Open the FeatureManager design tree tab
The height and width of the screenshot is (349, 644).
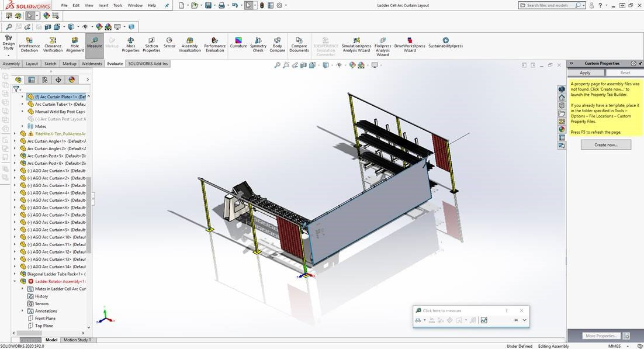point(18,80)
